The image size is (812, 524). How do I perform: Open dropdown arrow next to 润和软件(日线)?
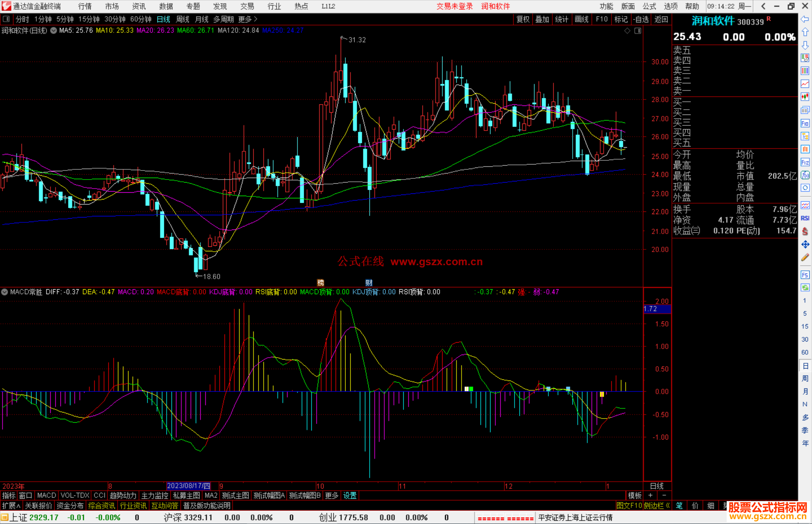point(54,30)
